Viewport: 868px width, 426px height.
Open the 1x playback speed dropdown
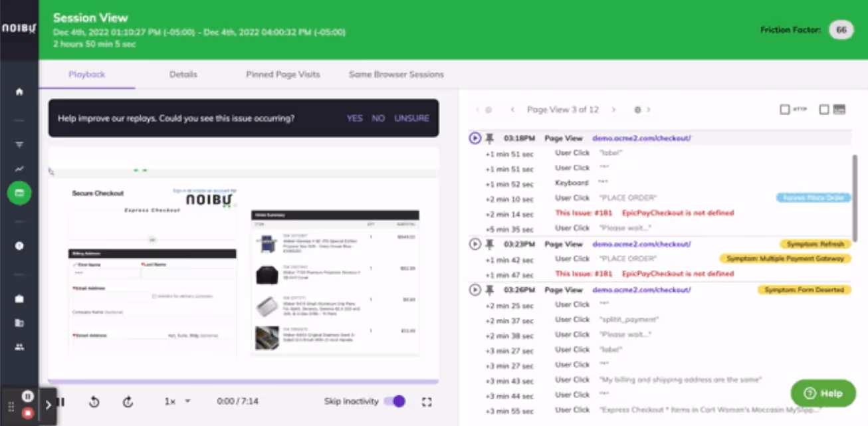176,401
